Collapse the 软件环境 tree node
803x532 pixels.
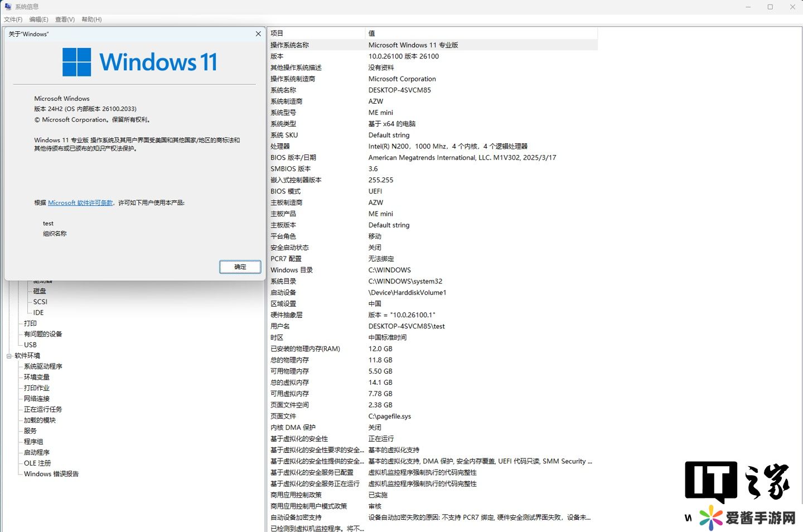pyautogui.click(x=9, y=356)
